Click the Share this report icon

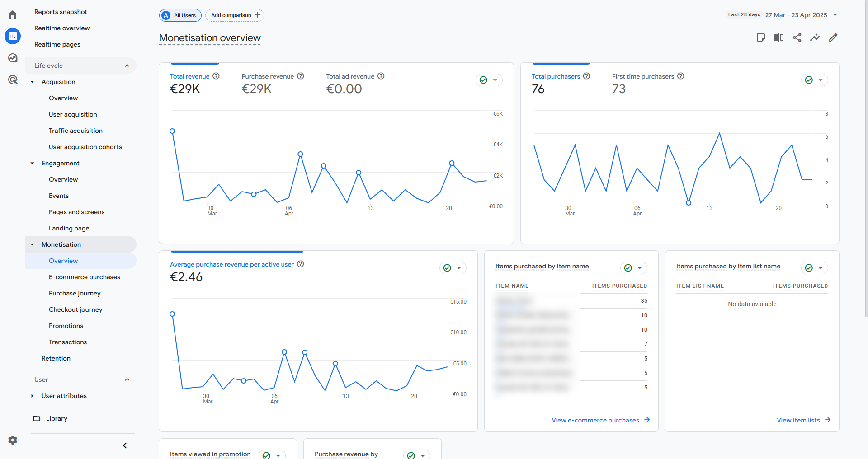pyautogui.click(x=797, y=37)
